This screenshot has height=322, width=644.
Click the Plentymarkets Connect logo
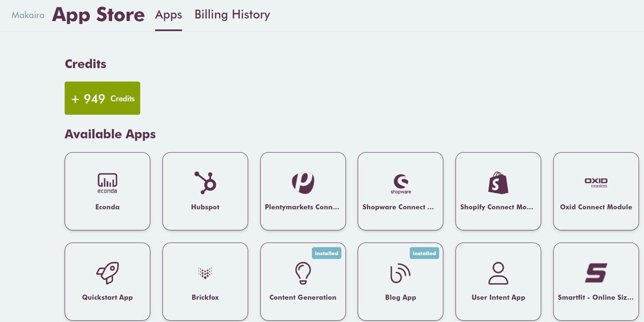303,182
